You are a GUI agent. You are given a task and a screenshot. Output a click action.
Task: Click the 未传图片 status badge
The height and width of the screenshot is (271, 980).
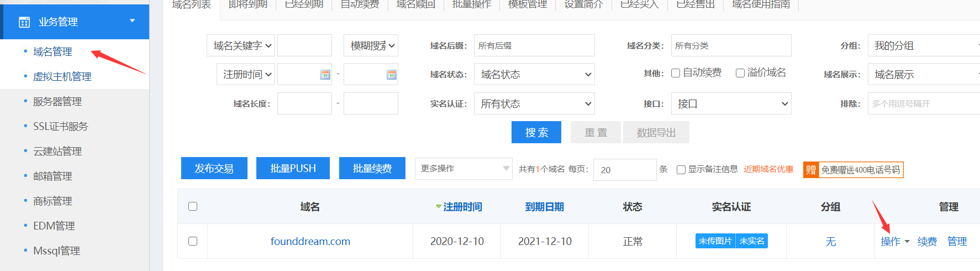(715, 241)
